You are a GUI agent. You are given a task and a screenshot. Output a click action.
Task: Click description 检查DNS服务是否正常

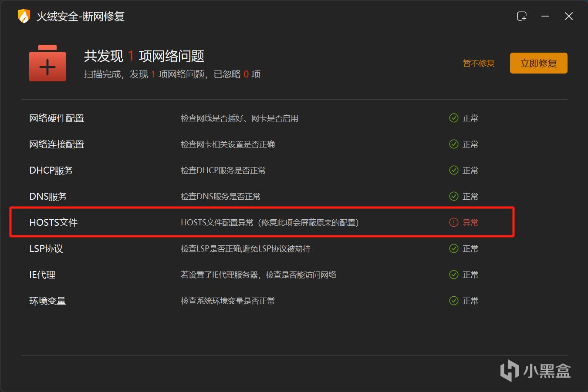point(220,196)
